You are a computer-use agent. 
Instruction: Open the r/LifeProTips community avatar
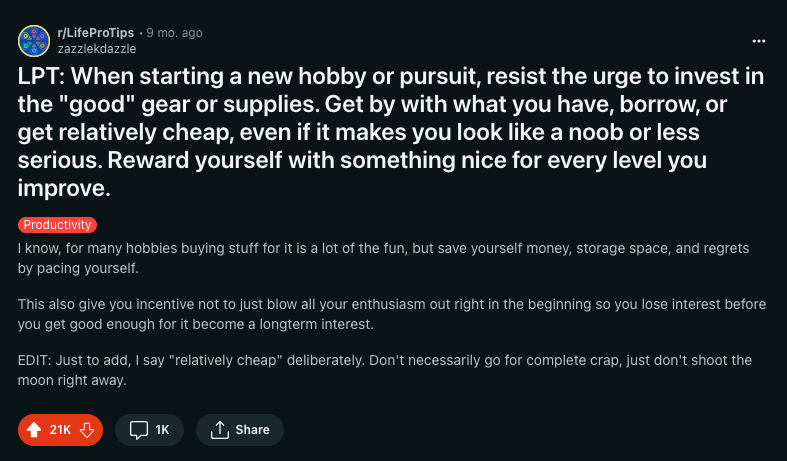click(x=34, y=41)
